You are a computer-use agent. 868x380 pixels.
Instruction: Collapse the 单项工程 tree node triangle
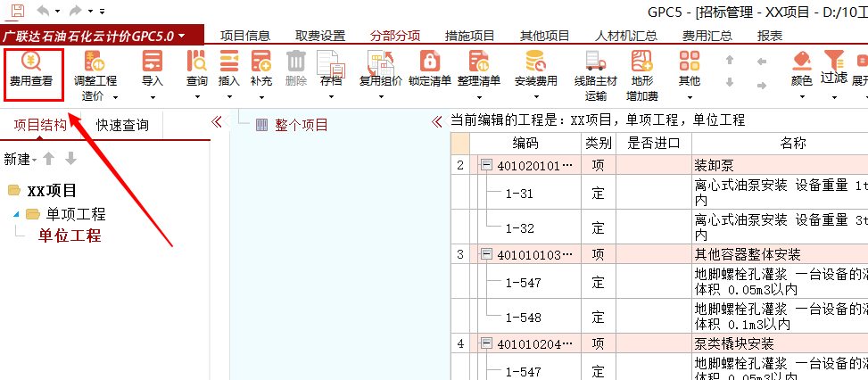(x=16, y=214)
